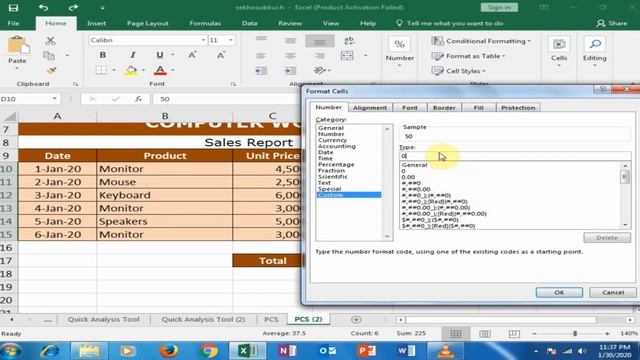
Task: Open fill color dropdown arrow
Action: tap(143, 70)
